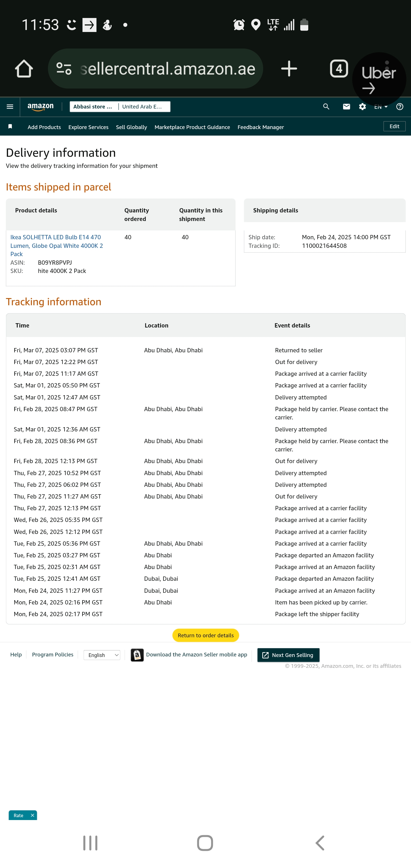Open the messages envelope icon
The height and width of the screenshot is (868, 411).
pyautogui.click(x=346, y=107)
